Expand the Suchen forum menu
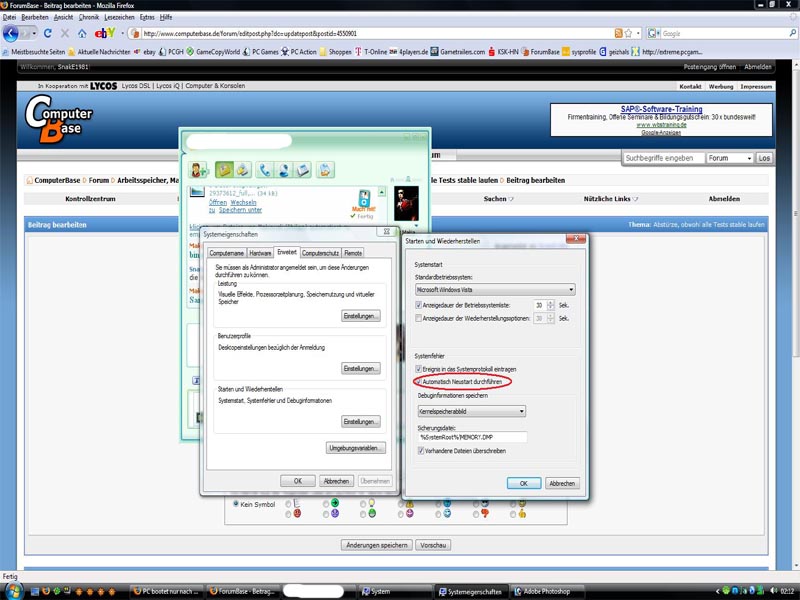This screenshot has width=800, height=600. (x=498, y=199)
